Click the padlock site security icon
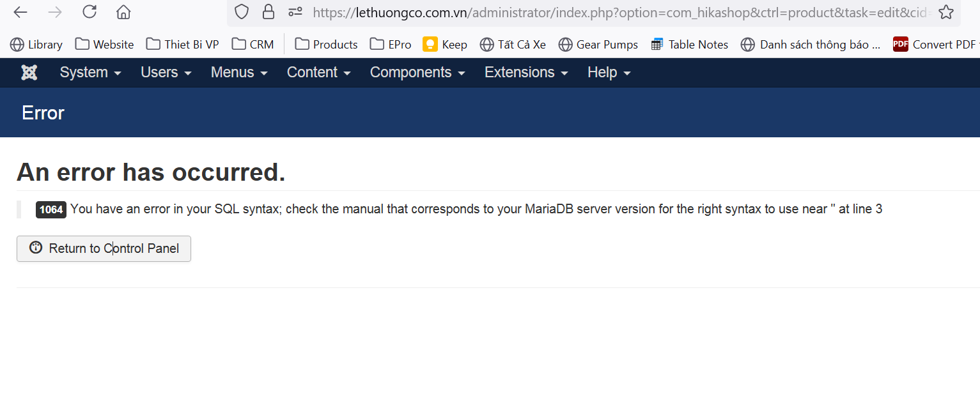Viewport: 980px width, 394px height. click(x=268, y=11)
